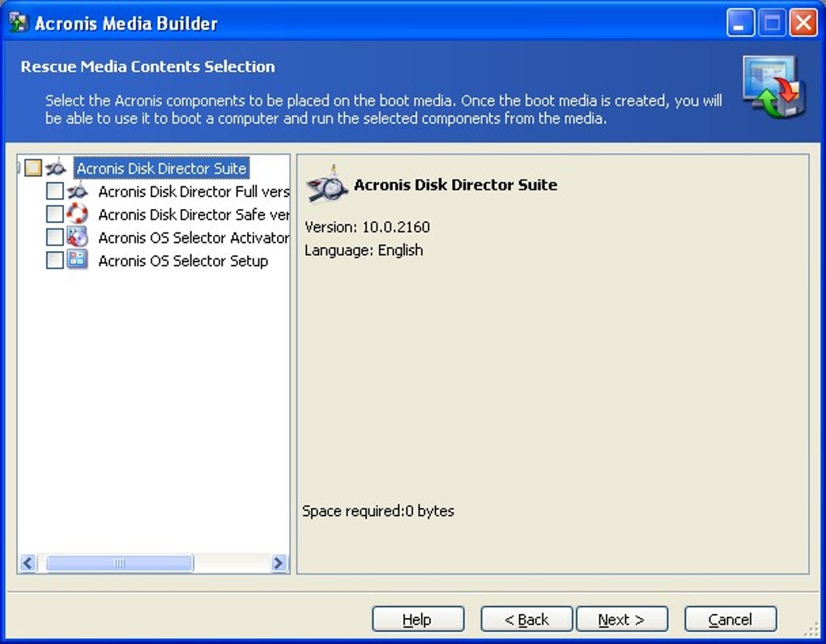Viewport: 826px width, 644px height.
Task: Close the Acronis Media Builder window
Action: (803, 23)
